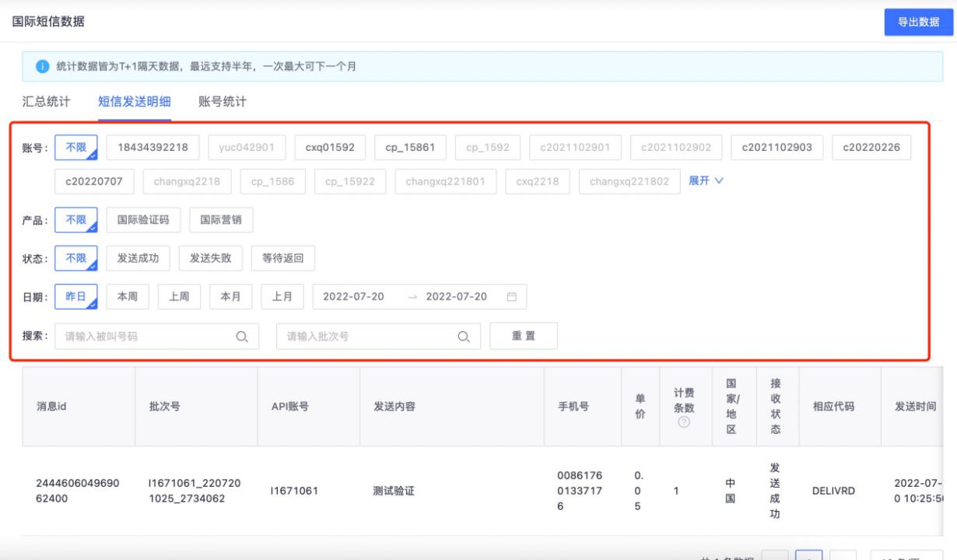This screenshot has height=560, width=957.
Task: Click the start date 2022-07-20 field
Action: pyautogui.click(x=353, y=296)
